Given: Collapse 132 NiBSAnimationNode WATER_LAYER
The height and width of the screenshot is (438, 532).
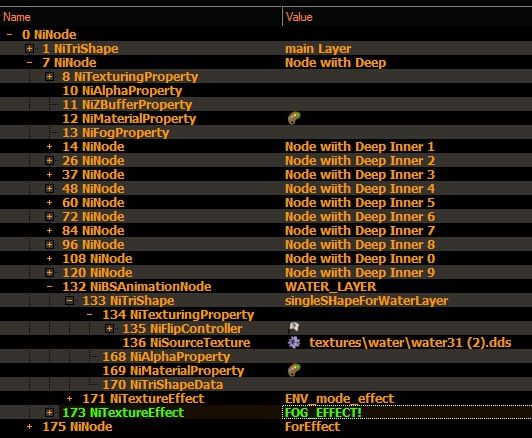Looking at the screenshot, I should pos(50,286).
